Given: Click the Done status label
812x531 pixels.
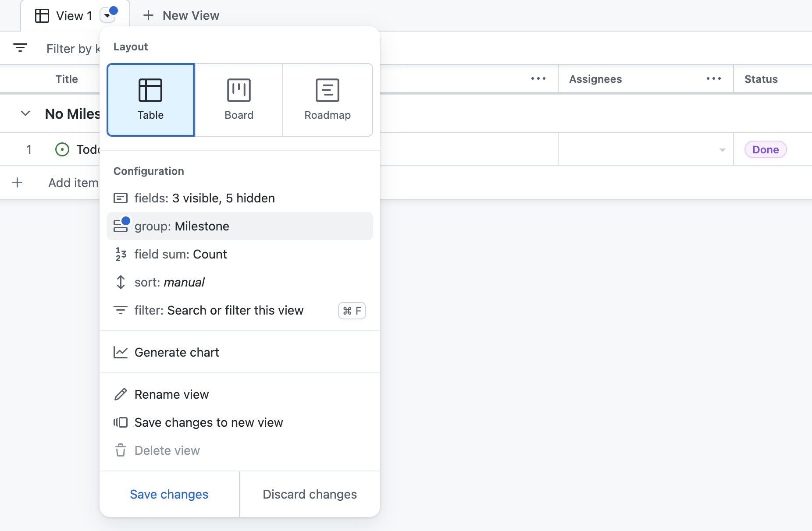Looking at the screenshot, I should [x=766, y=149].
